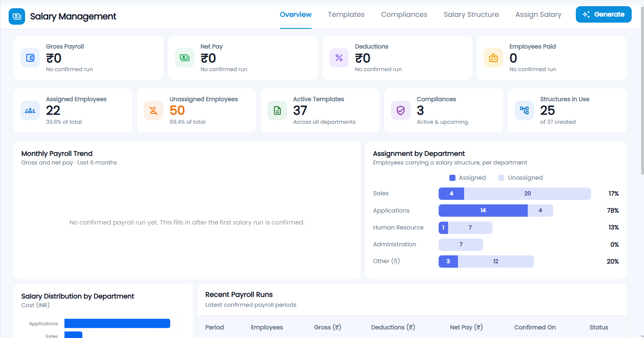Open the Overview tab
Screen dimensions: 644x338
296,14
